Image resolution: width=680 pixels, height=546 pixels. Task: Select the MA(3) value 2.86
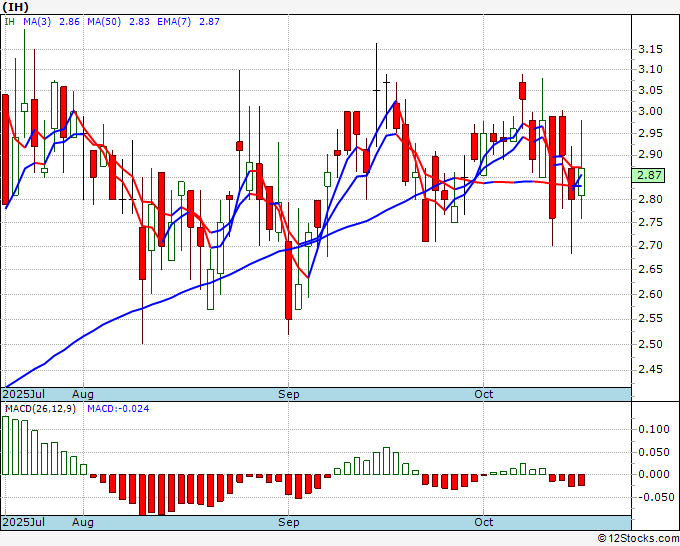(x=69, y=22)
